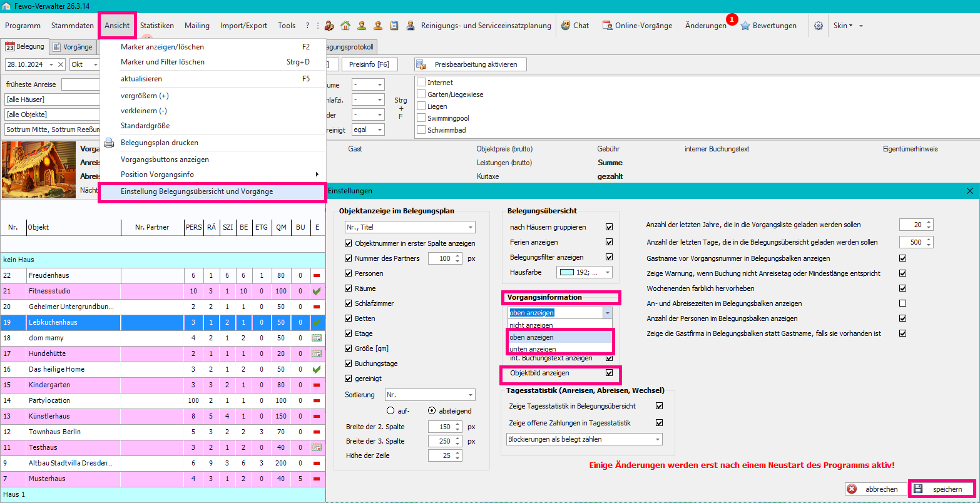Click Reinigungs- und Serviceeinsatzplanung
This screenshot has height=503, width=980.
coord(486,26)
